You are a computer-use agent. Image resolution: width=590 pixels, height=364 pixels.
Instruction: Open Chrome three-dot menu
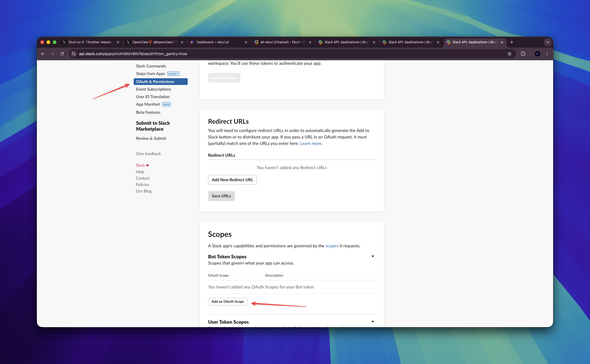pos(547,54)
